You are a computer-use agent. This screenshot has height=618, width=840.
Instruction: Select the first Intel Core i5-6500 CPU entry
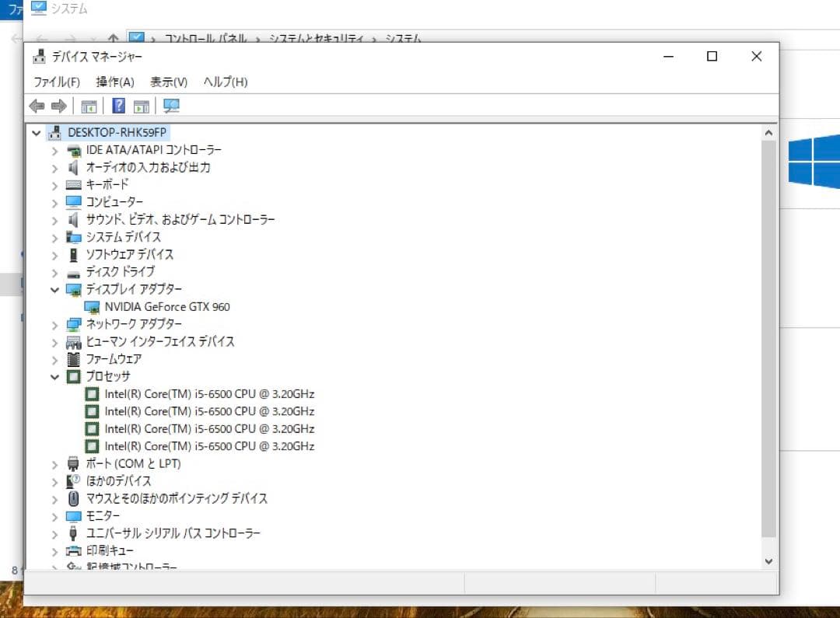[209, 394]
